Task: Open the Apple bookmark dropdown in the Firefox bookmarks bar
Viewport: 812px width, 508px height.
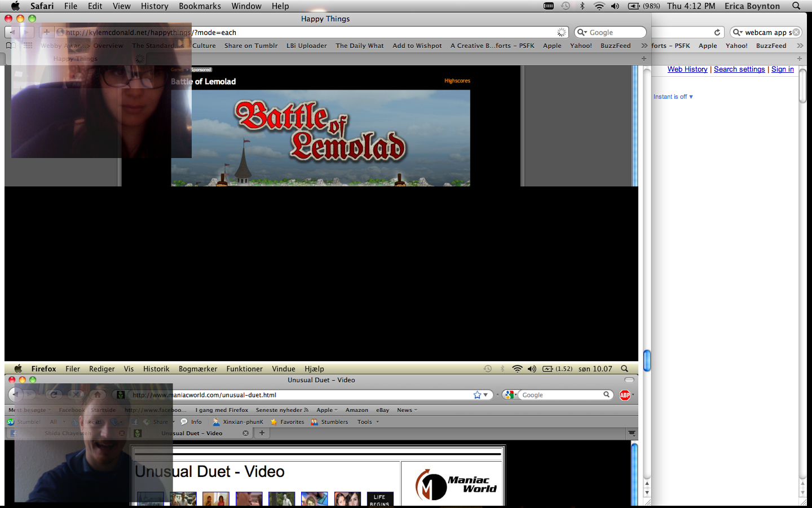Action: click(327, 410)
